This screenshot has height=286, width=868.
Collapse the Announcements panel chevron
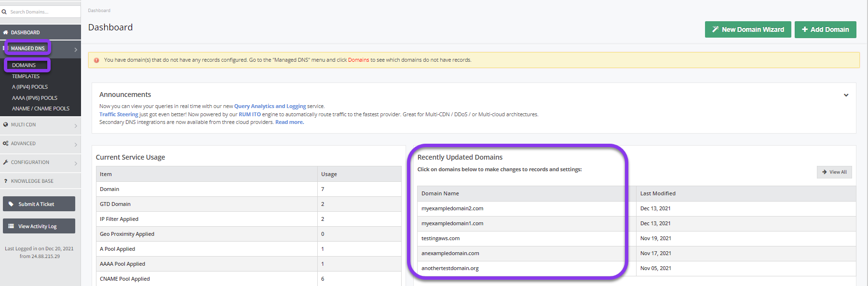tap(846, 95)
